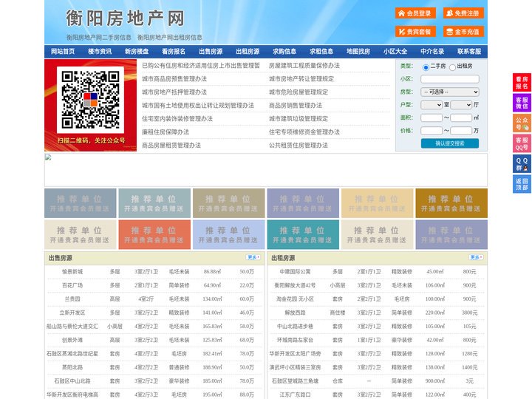The width and height of the screenshot is (532, 399).
Task: Open the 兰贵园 sale listing
Action: 72,299
